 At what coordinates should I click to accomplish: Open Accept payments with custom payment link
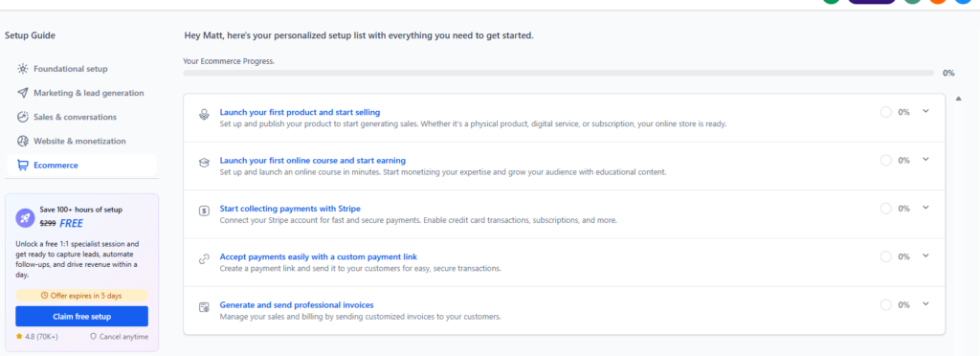pyautogui.click(x=318, y=256)
